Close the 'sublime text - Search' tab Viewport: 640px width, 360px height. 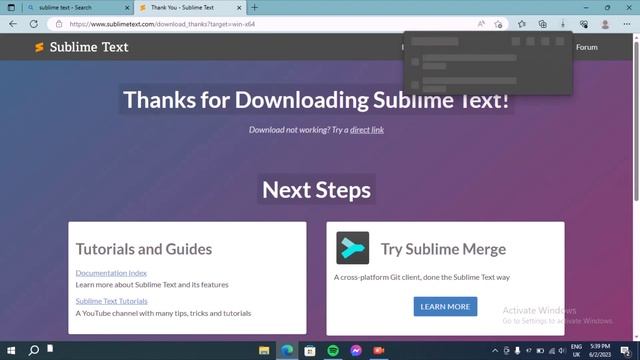(x=127, y=8)
